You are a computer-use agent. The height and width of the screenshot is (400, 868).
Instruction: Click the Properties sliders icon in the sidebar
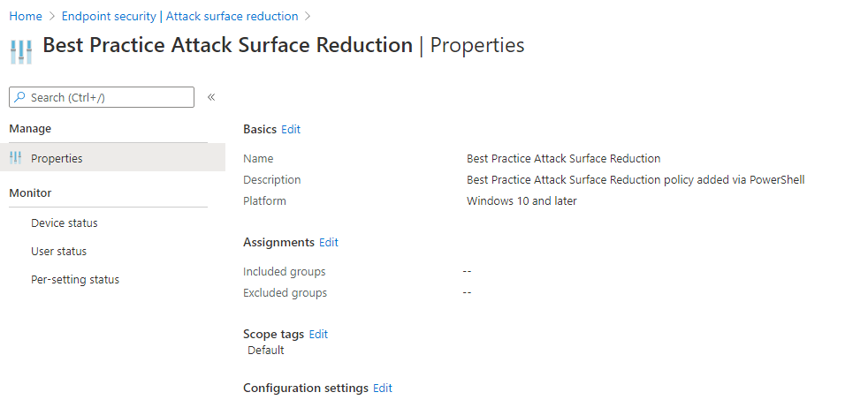15,158
